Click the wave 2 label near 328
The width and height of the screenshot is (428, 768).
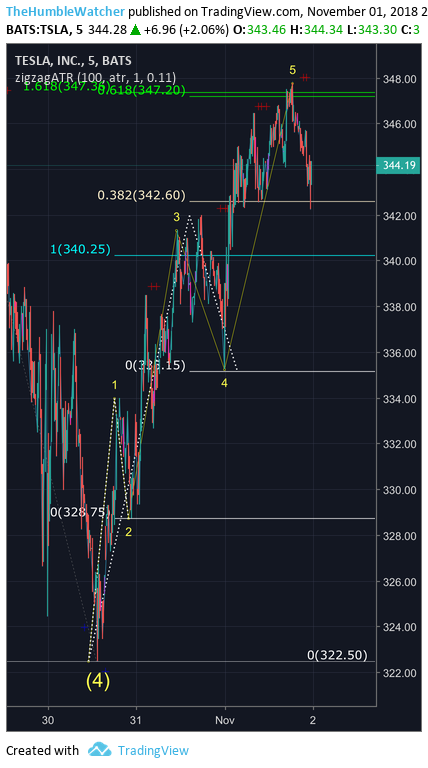[128, 532]
